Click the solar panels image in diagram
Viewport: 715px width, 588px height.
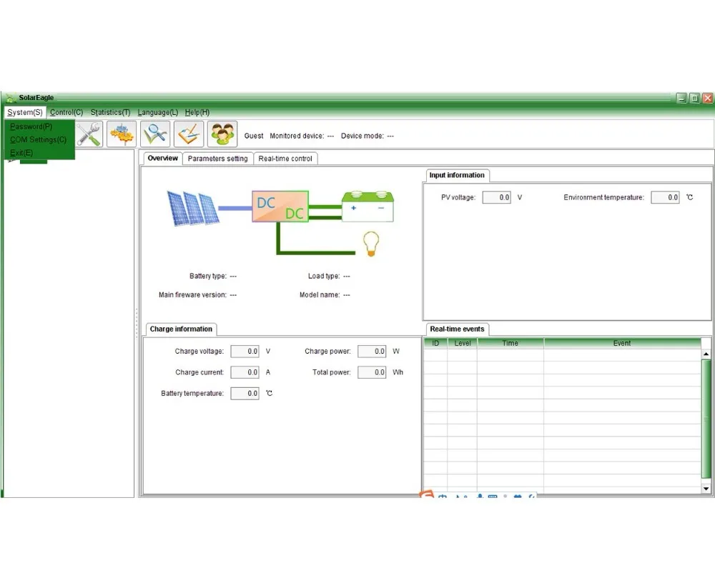[x=193, y=209]
